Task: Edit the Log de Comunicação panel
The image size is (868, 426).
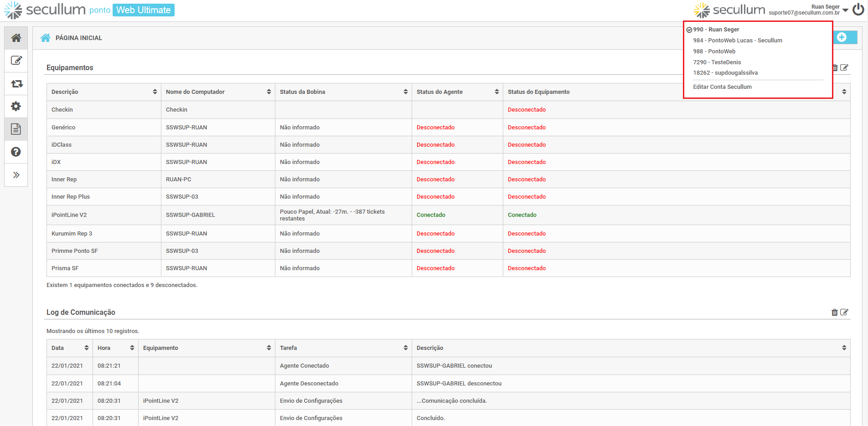Action: point(844,312)
